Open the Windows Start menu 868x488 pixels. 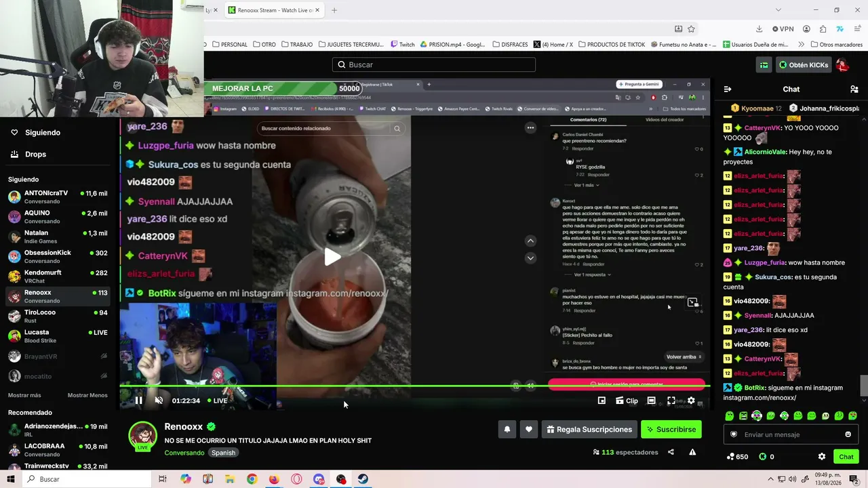[10, 479]
